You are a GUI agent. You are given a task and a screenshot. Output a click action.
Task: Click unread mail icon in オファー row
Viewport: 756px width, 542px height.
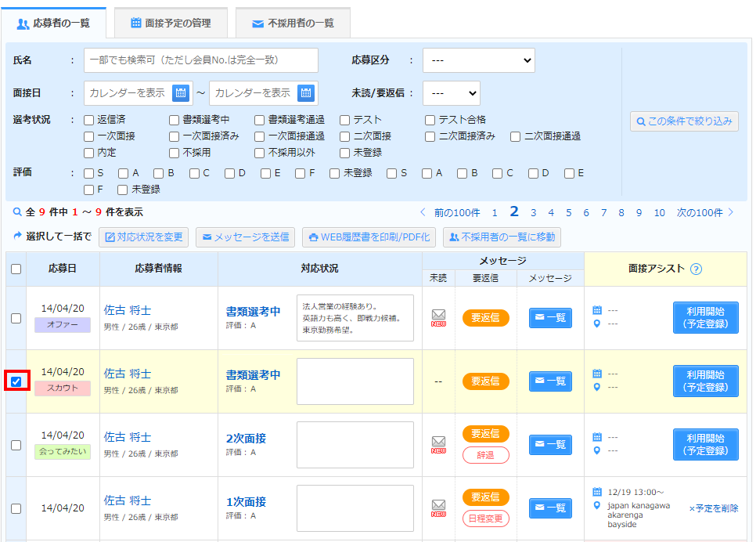[438, 317]
